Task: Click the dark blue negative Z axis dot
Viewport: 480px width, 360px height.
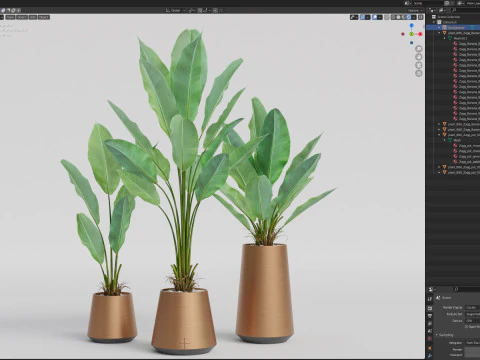Action: pyautogui.click(x=412, y=42)
